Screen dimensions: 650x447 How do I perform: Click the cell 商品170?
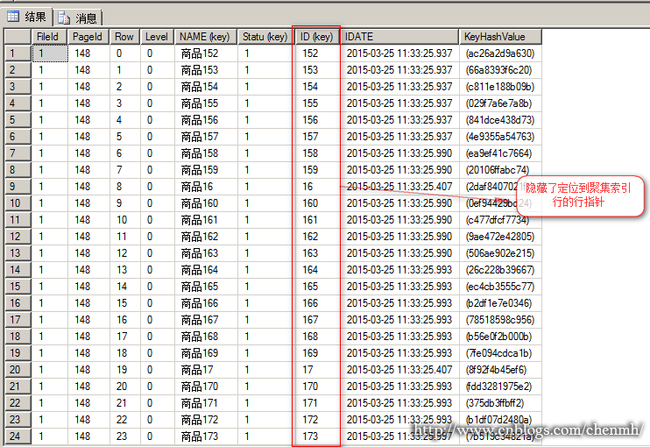205,386
